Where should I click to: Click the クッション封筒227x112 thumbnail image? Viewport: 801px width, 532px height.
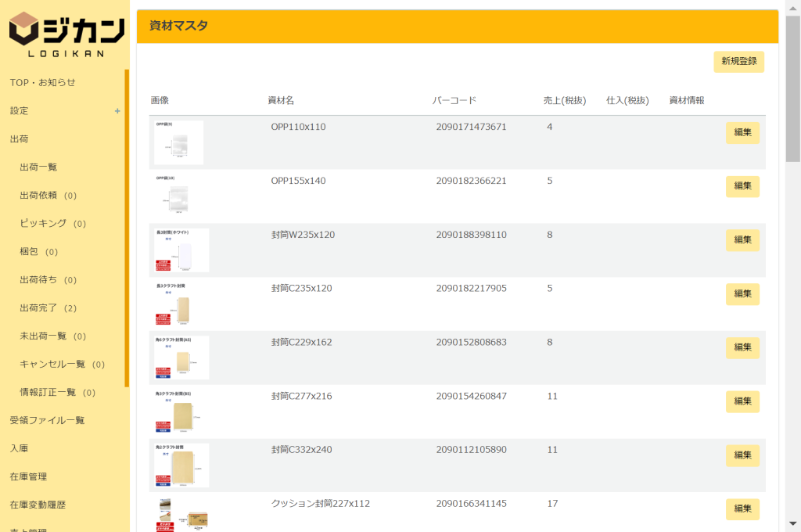[x=181, y=514]
